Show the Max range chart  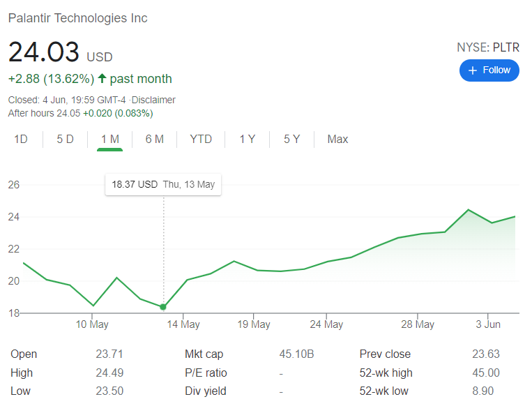[337, 139]
